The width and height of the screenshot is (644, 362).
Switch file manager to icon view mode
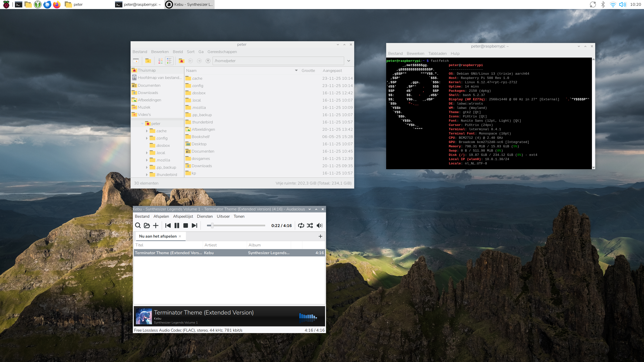pos(160,61)
